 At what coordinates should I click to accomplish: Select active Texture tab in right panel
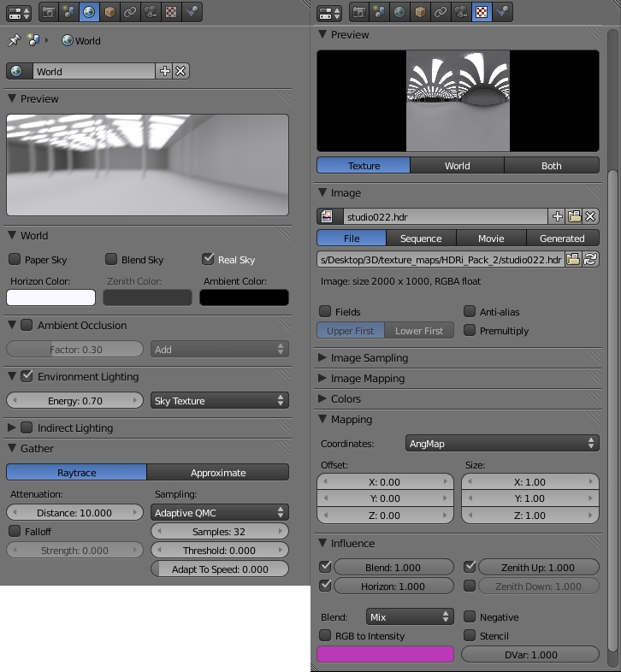pos(482,12)
